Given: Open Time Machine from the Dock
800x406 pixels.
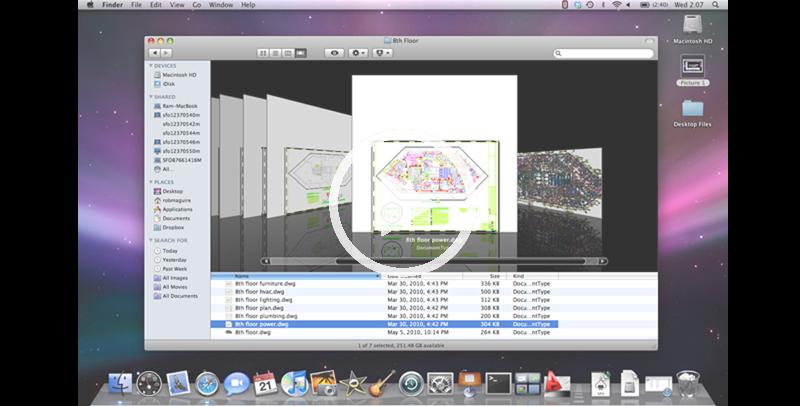Looking at the screenshot, I should [x=410, y=383].
